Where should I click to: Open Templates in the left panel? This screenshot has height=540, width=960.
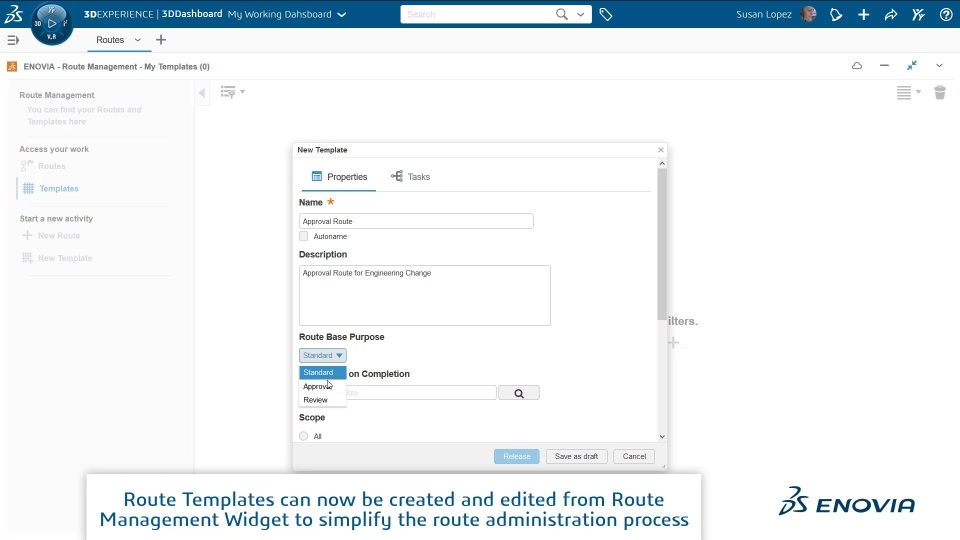click(59, 189)
